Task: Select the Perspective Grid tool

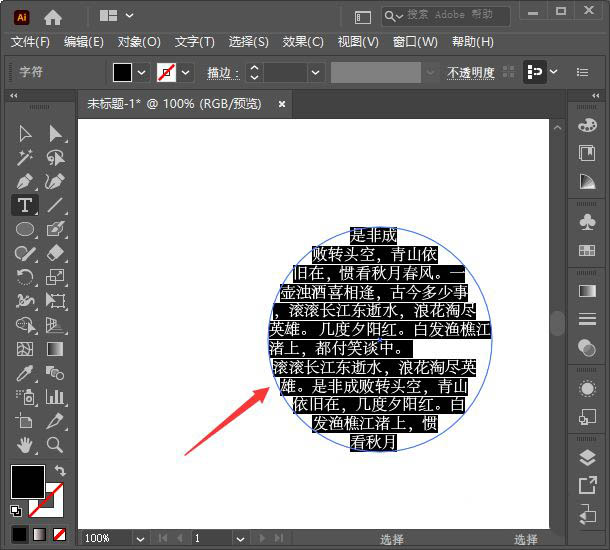Action: pyautogui.click(x=56, y=325)
